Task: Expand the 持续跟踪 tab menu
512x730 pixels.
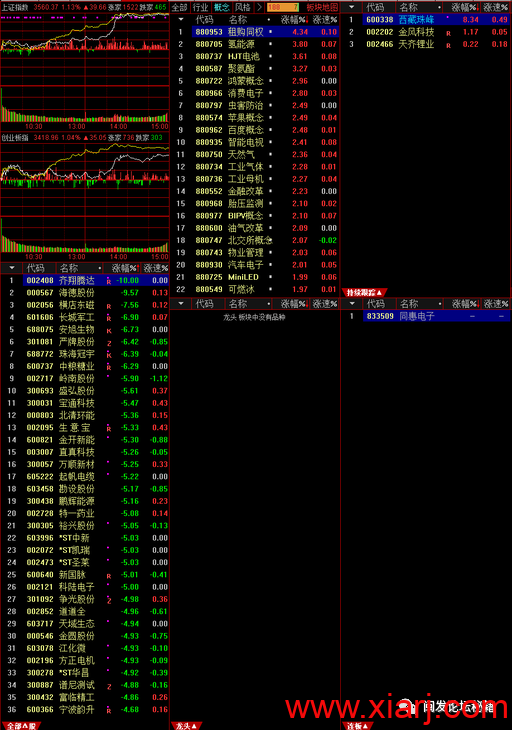Action: (x=364, y=292)
